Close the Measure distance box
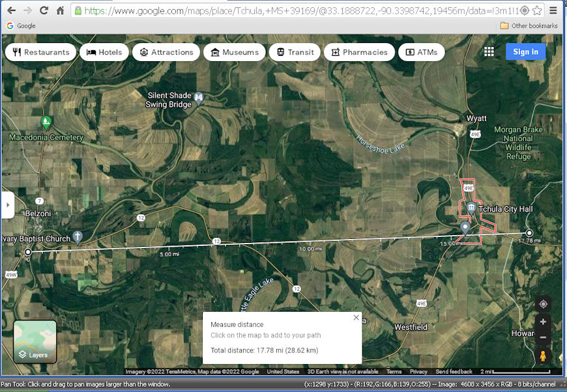 (356, 318)
